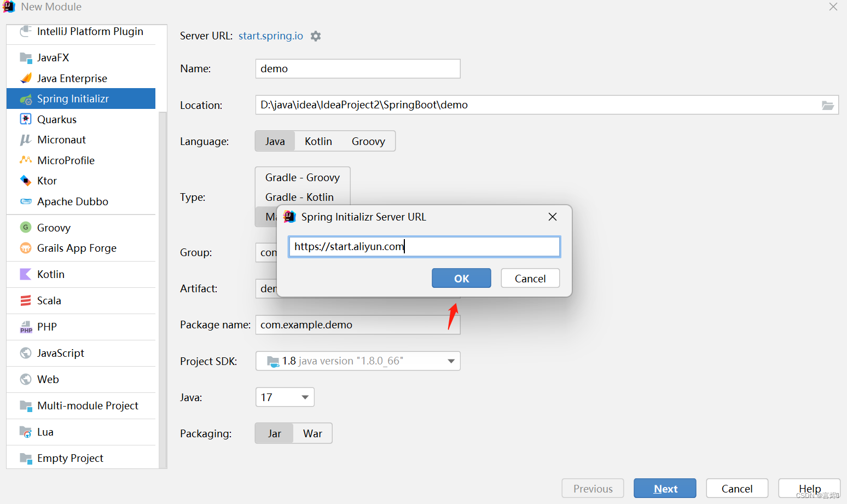Image resolution: width=847 pixels, height=504 pixels.
Task: Click the Multi-module Project folder icon
Action: pos(26,405)
